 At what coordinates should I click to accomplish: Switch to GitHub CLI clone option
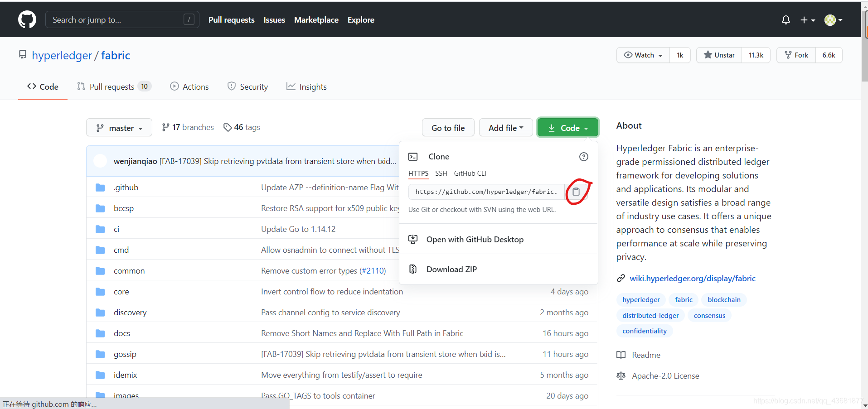coord(470,173)
